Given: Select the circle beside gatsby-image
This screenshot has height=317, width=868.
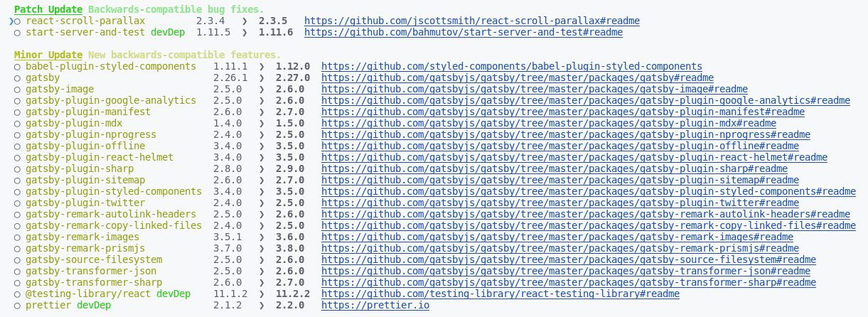Looking at the screenshot, I should (17, 90).
